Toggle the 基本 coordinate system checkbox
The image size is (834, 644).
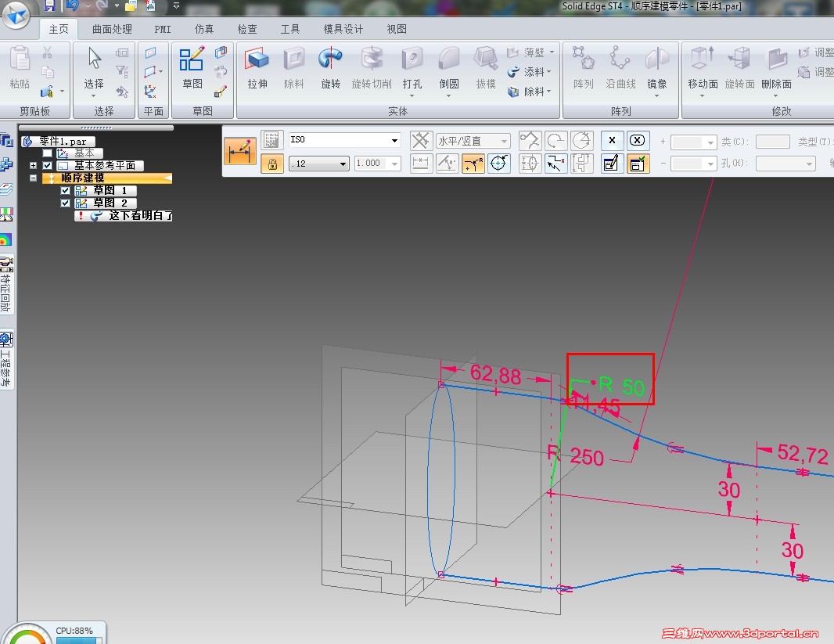click(48, 153)
